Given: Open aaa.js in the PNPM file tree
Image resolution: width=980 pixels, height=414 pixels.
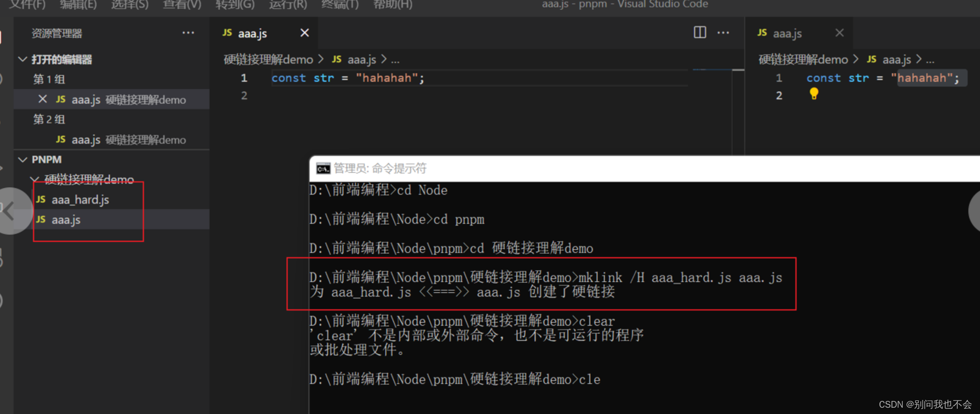Looking at the screenshot, I should tap(66, 220).
